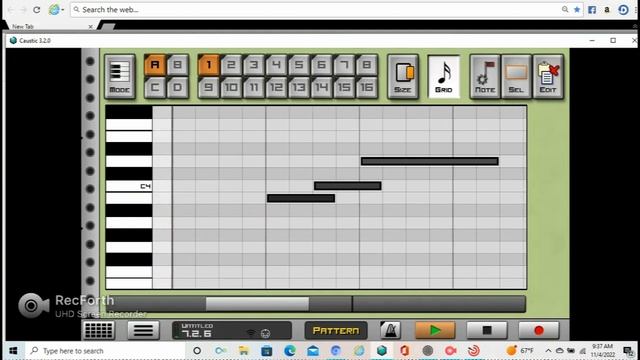Switch to pattern slot 14
640x360 pixels.
point(321,87)
